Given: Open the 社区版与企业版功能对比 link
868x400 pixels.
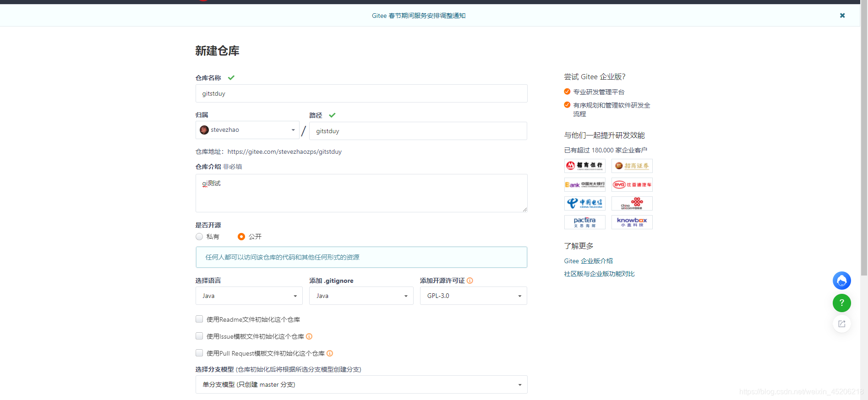Looking at the screenshot, I should click(x=599, y=274).
